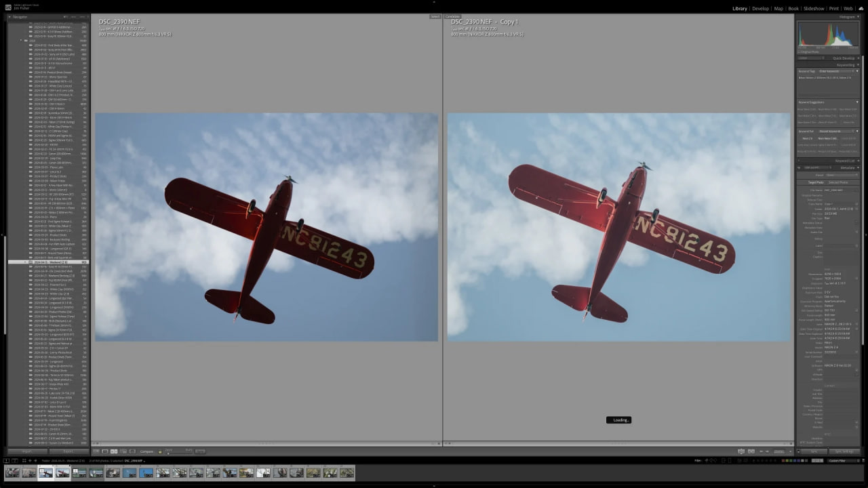Click the Sync Settings button

tap(844, 451)
